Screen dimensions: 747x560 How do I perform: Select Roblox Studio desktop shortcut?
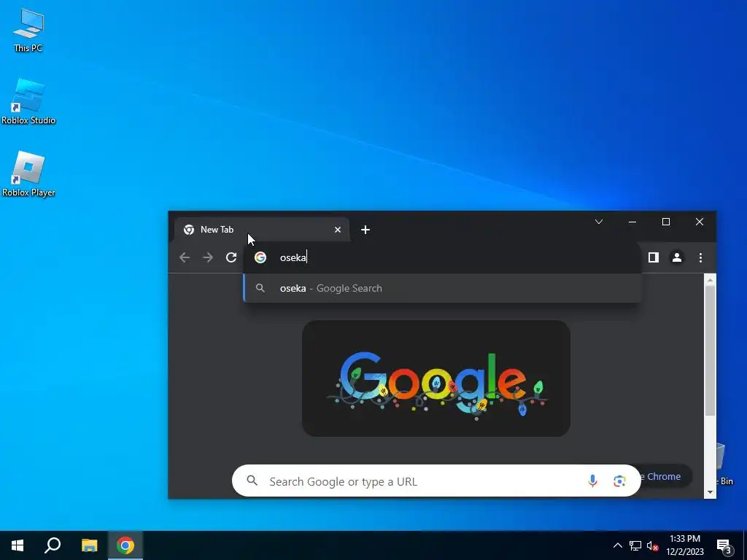[28, 101]
